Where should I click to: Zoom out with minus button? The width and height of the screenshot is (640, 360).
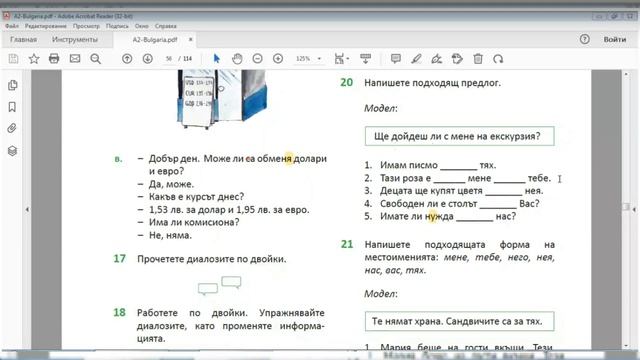point(258,59)
